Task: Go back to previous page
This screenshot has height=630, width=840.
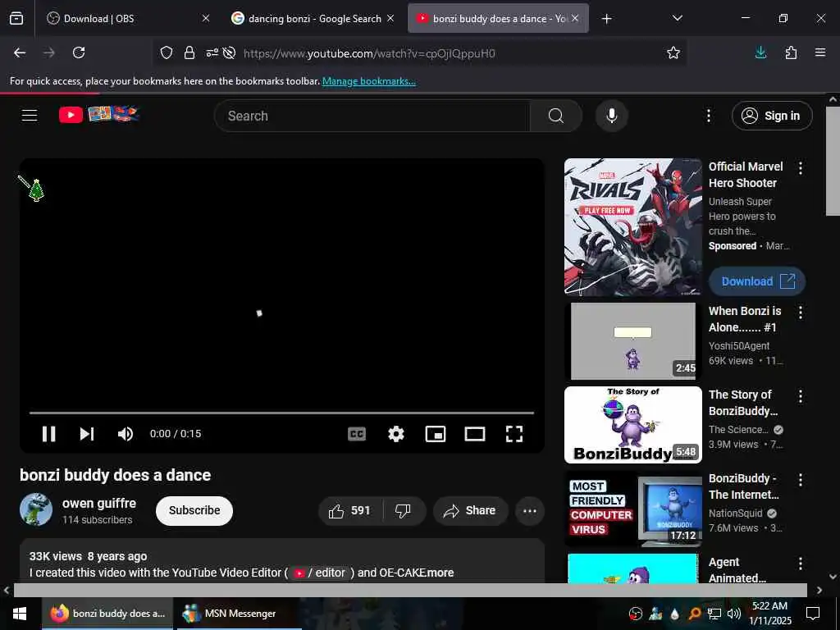Action: click(20, 52)
